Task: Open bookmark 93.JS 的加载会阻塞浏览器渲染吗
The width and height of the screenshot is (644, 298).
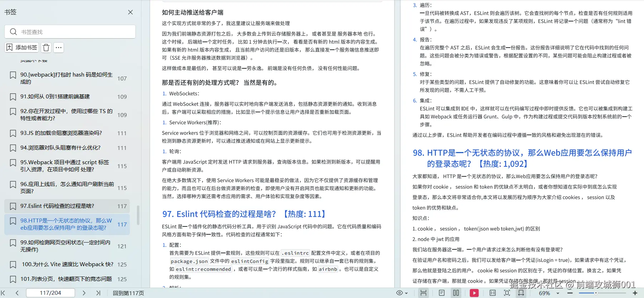Action: coord(67,133)
